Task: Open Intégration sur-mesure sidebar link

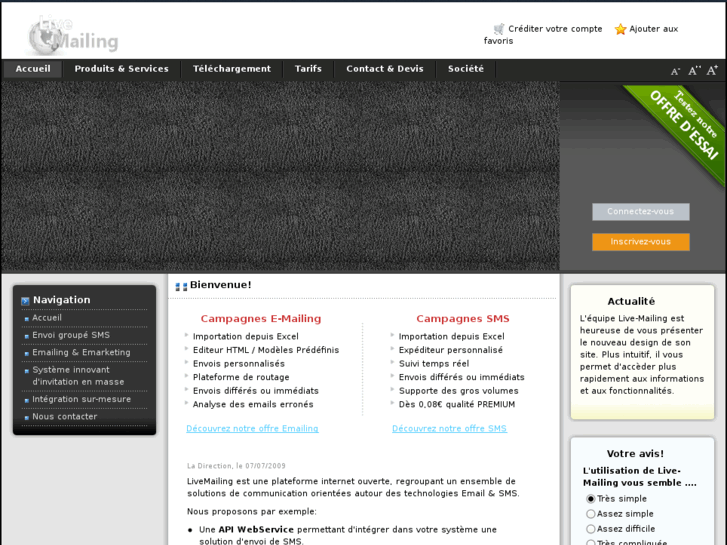Action: coord(82,399)
